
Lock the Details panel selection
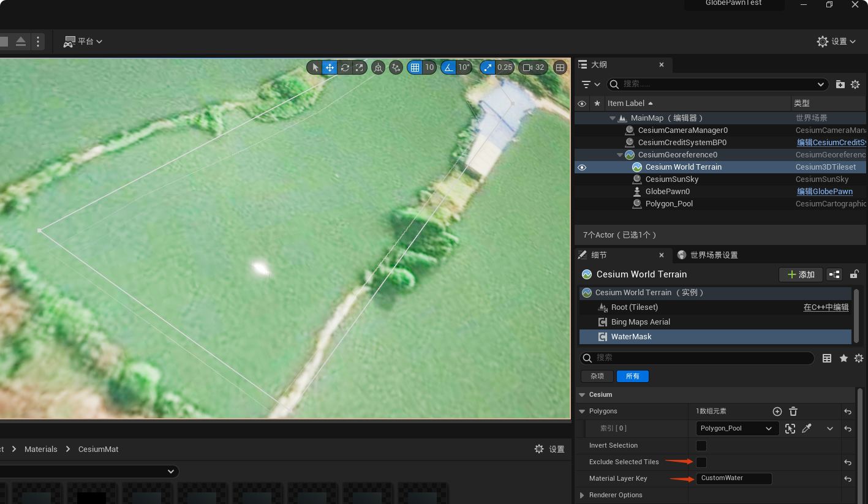point(855,274)
